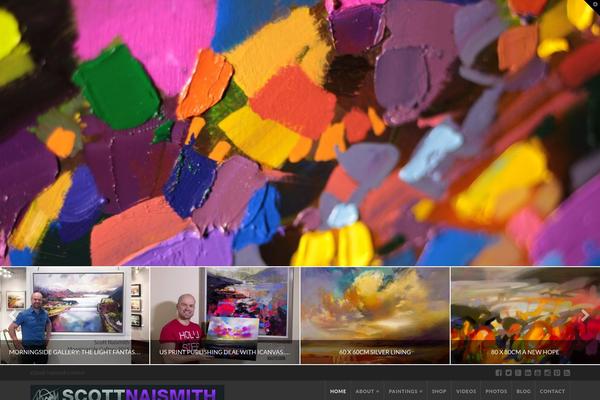
Task: Open the Shop menu item
Action: tap(439, 391)
